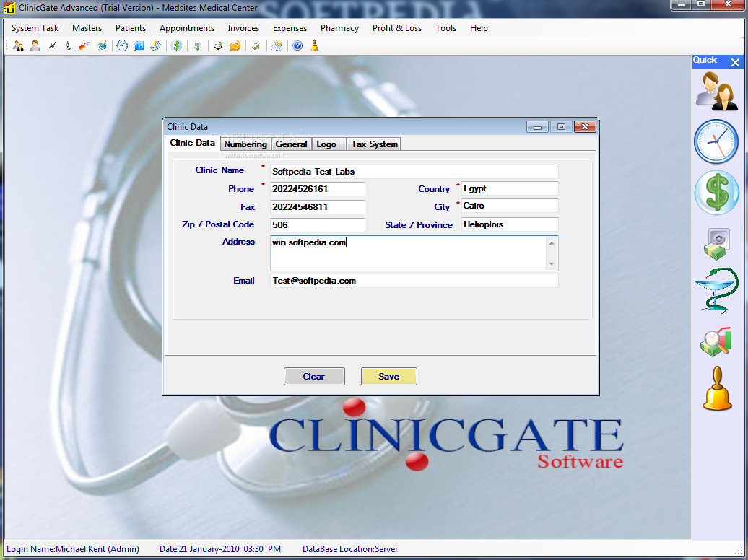Click the small golden bell toolbar icon
This screenshot has width=748, height=560.
(x=314, y=45)
